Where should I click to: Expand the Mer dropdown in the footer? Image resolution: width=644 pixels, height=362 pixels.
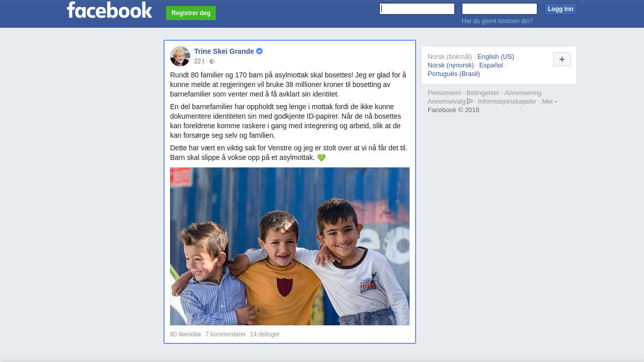pyautogui.click(x=549, y=101)
